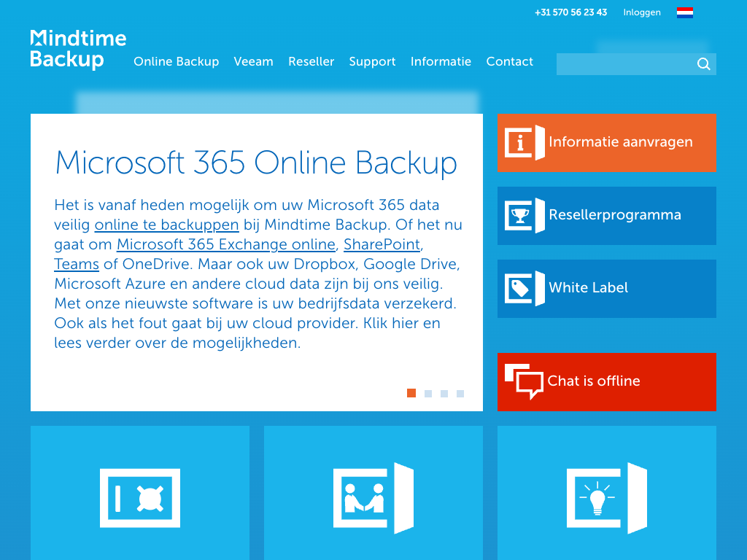
Task: Click phone number +31 570 56 23 43
Action: (x=570, y=12)
